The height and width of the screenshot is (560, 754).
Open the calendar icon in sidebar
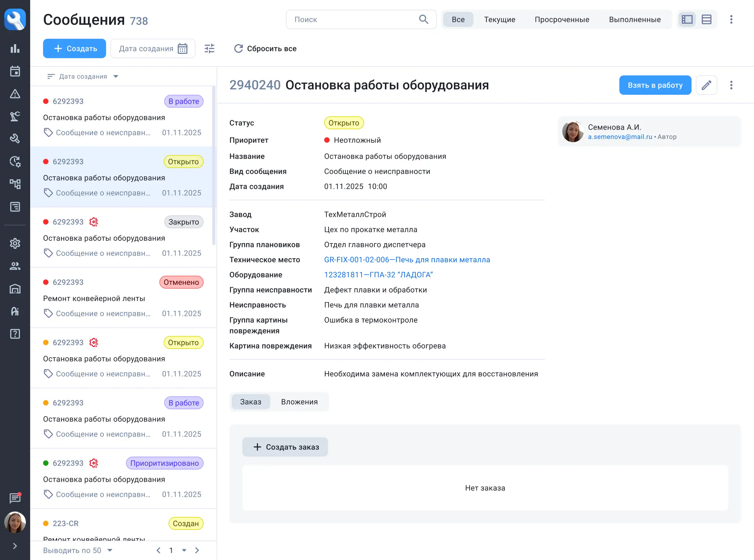pyautogui.click(x=15, y=71)
